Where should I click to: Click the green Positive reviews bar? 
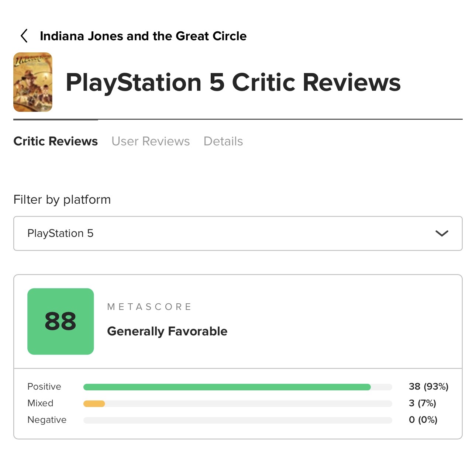coord(227,387)
